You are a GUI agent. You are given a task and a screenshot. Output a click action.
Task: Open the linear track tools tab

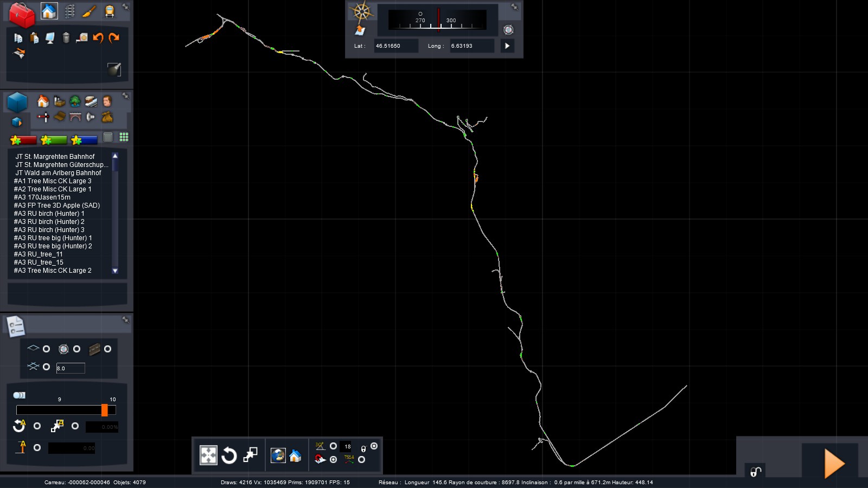coord(69,11)
